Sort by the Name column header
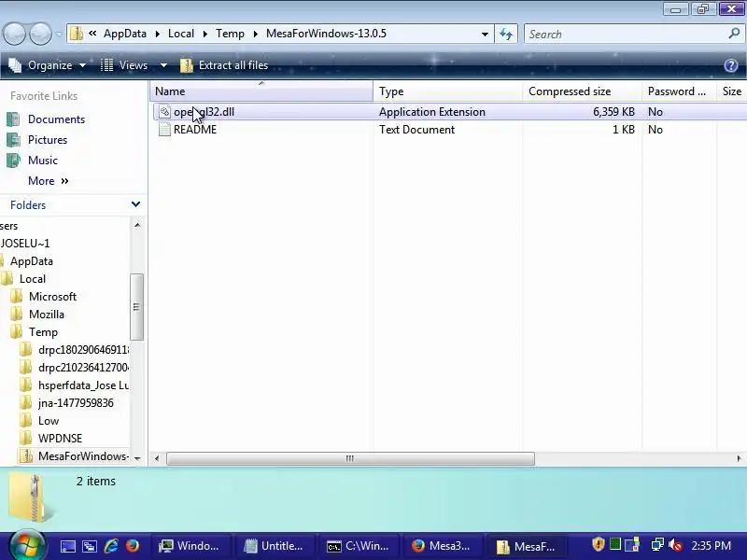Viewport: 747px width, 560px height. [261, 91]
